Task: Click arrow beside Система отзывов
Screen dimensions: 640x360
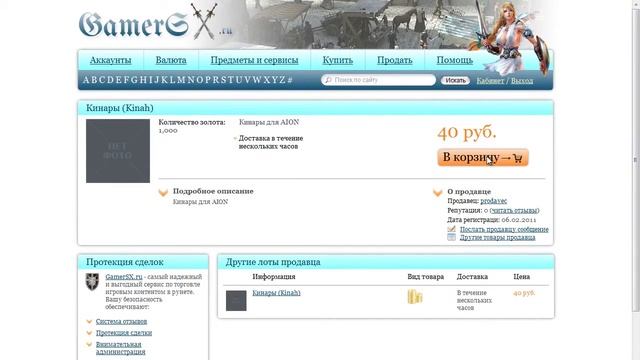Action: 89,322
